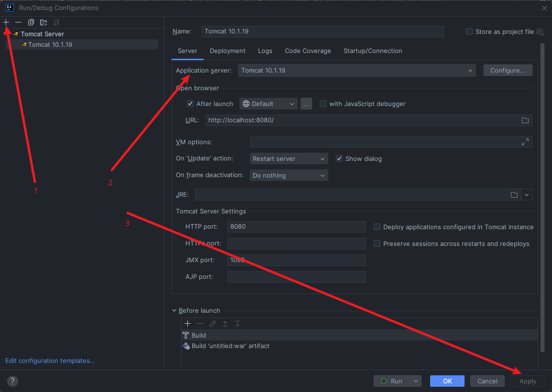Switch to the Deployment tab
This screenshot has height=392, width=552.
click(x=227, y=51)
